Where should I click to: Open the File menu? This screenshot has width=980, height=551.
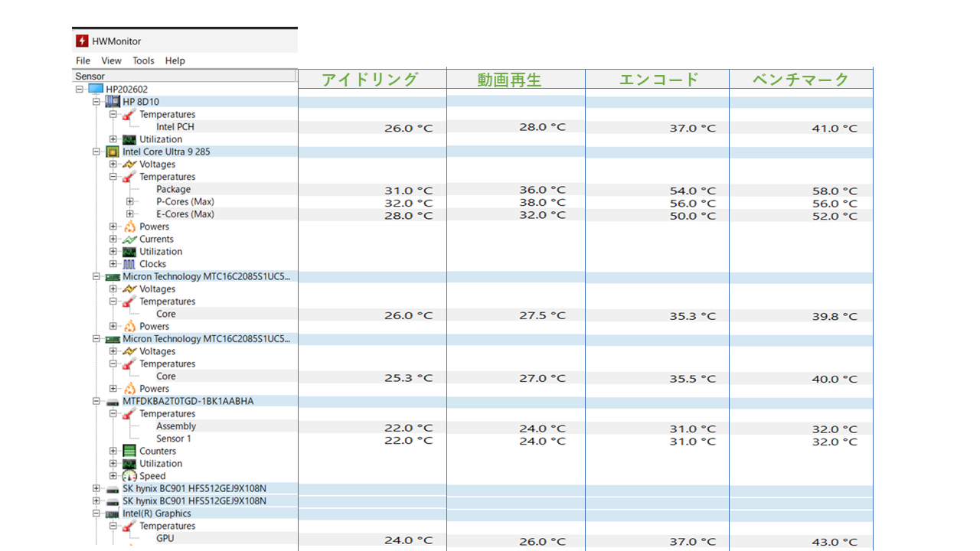pos(83,60)
